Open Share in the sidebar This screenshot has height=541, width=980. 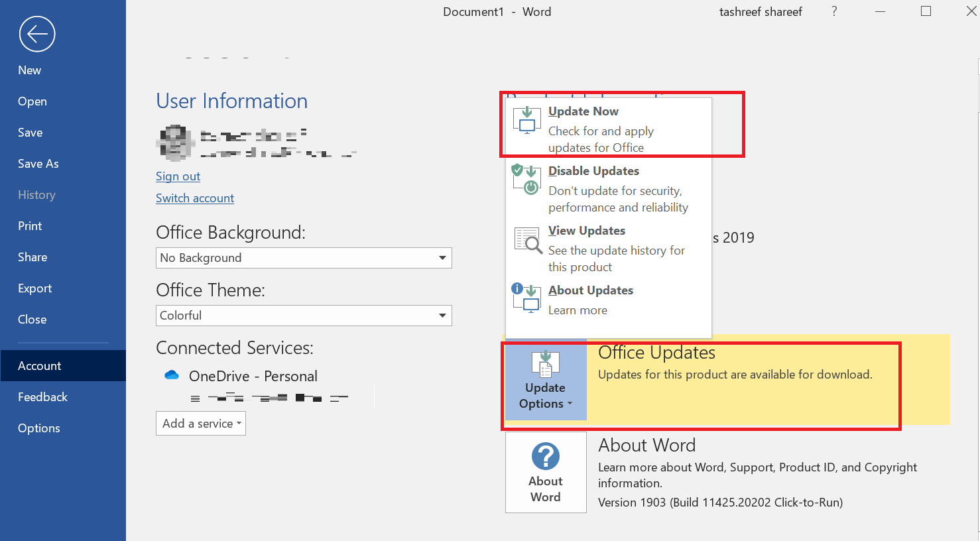(x=63, y=257)
